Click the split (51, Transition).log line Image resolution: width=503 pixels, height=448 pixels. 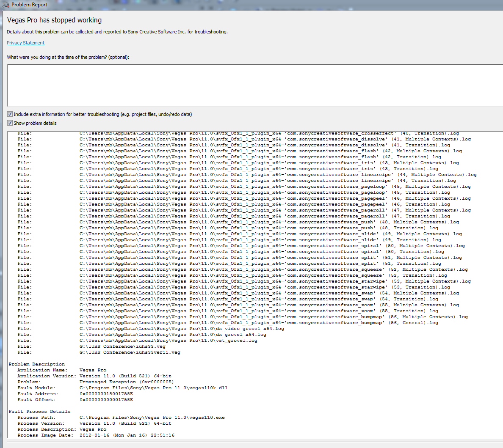229,264
